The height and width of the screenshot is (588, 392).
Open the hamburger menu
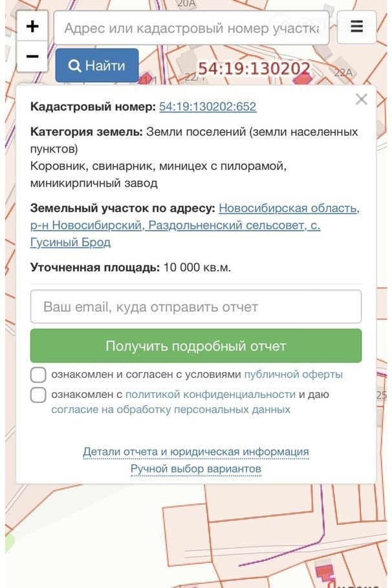pyautogui.click(x=356, y=27)
